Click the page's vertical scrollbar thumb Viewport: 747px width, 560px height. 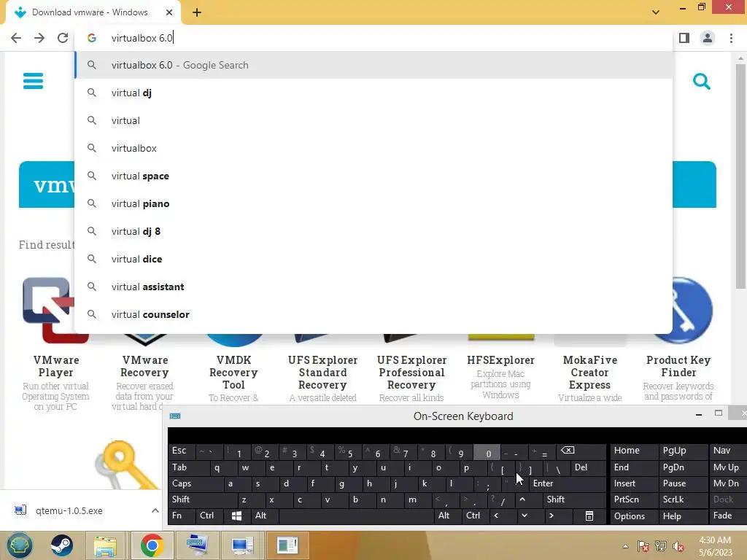pos(740,176)
